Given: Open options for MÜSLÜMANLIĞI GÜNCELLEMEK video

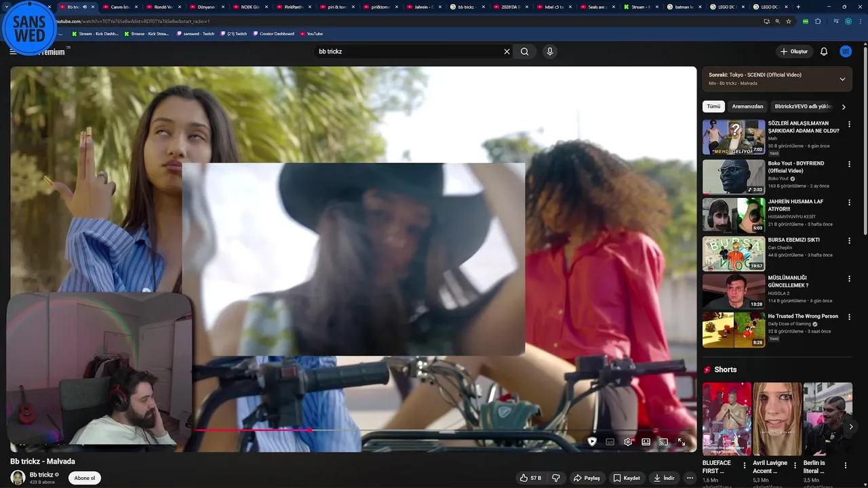Looking at the screenshot, I should click(x=849, y=279).
